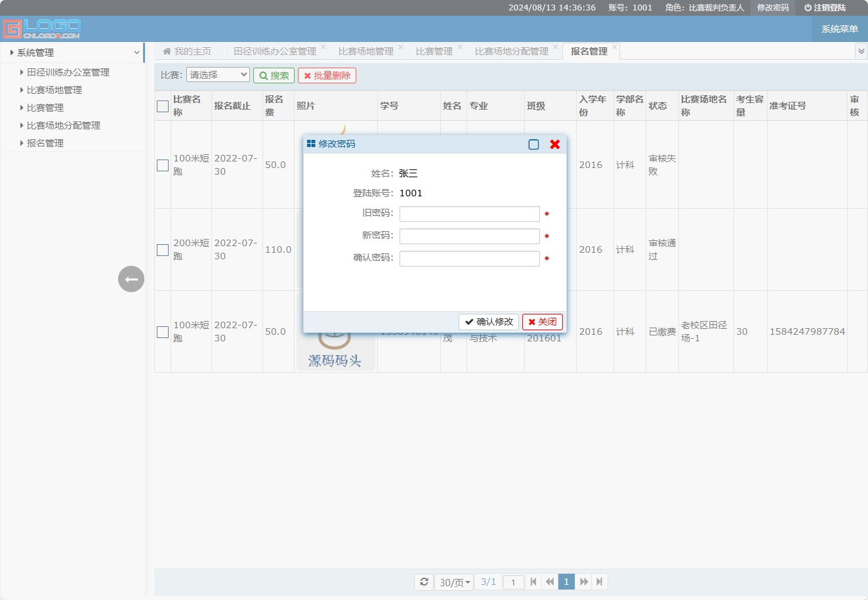Toggle the select-all checkbox in the table header

pos(162,105)
